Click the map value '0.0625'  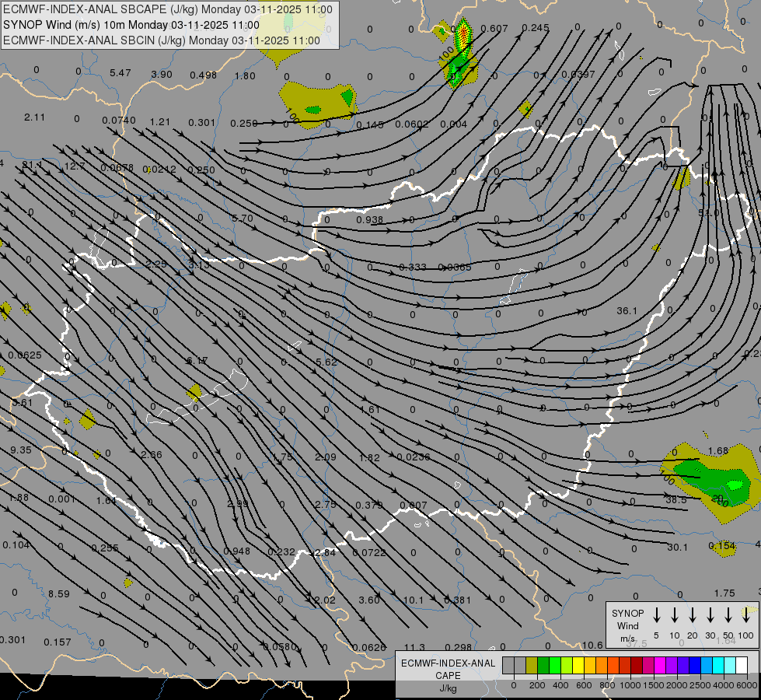(25, 355)
